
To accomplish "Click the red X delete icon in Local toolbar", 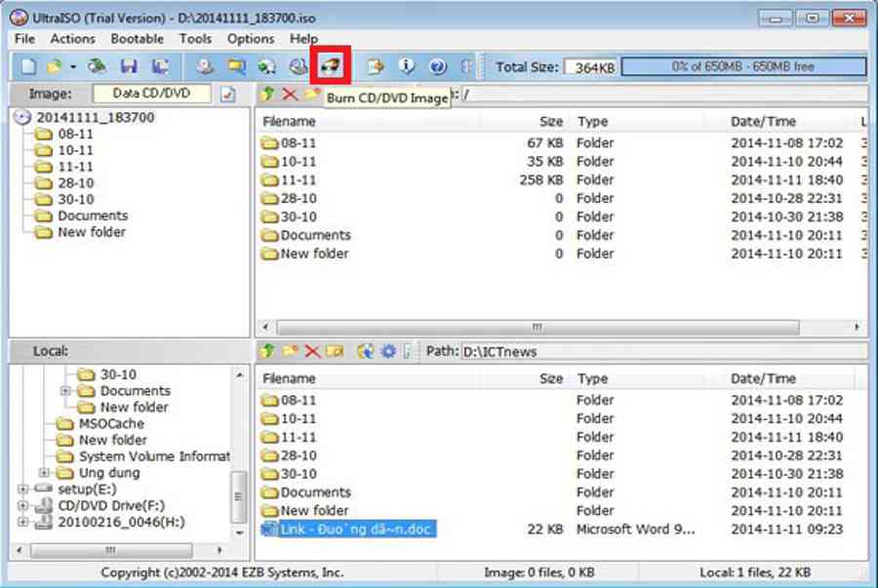I will point(312,351).
